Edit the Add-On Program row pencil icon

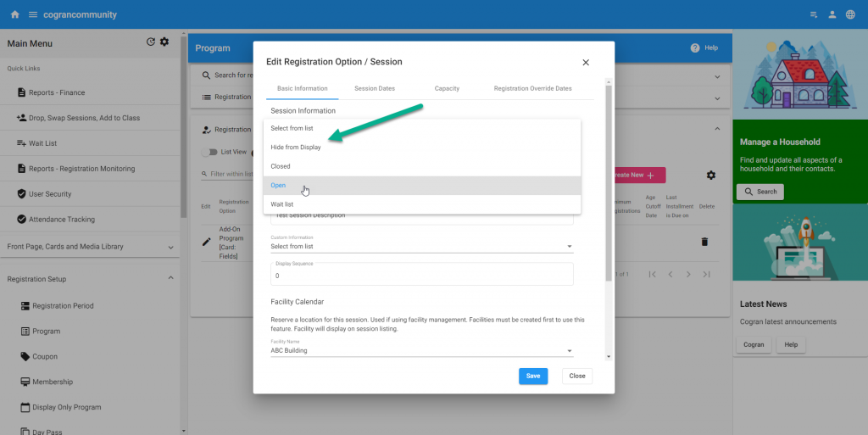pos(206,242)
